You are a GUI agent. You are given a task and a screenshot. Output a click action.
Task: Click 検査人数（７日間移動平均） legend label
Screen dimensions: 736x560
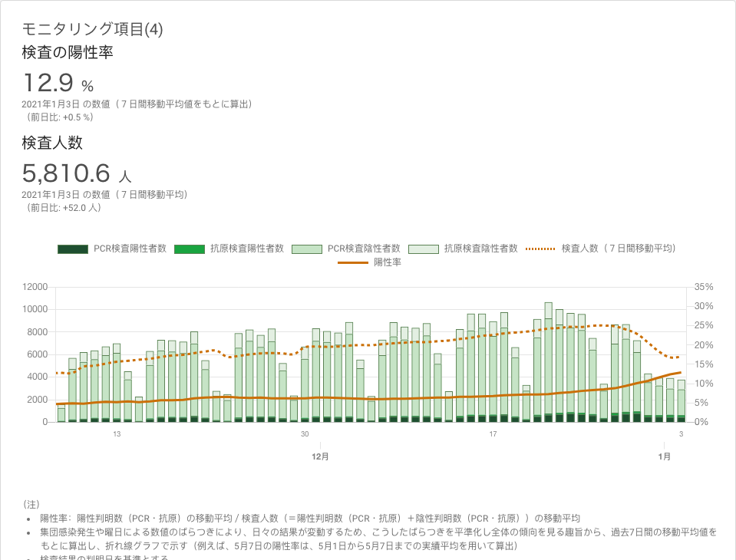(x=619, y=249)
